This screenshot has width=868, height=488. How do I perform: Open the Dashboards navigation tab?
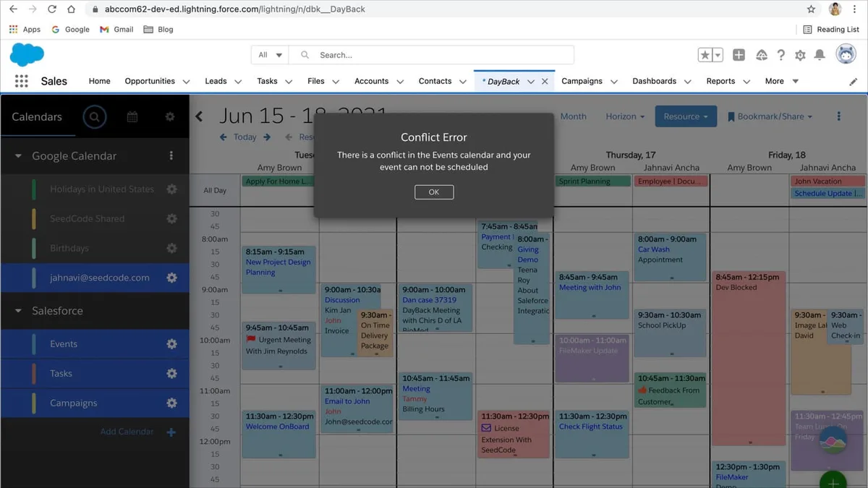(x=654, y=81)
